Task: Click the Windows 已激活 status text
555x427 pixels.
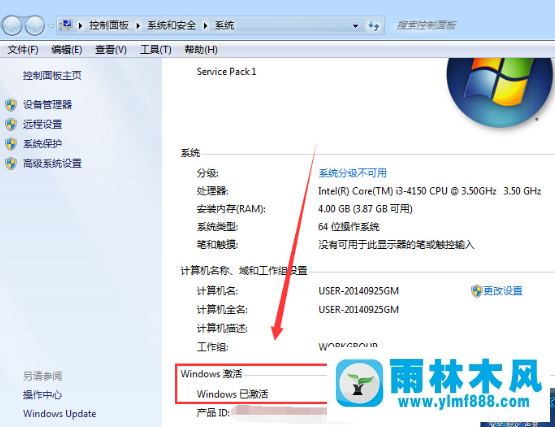Action: pos(233,394)
